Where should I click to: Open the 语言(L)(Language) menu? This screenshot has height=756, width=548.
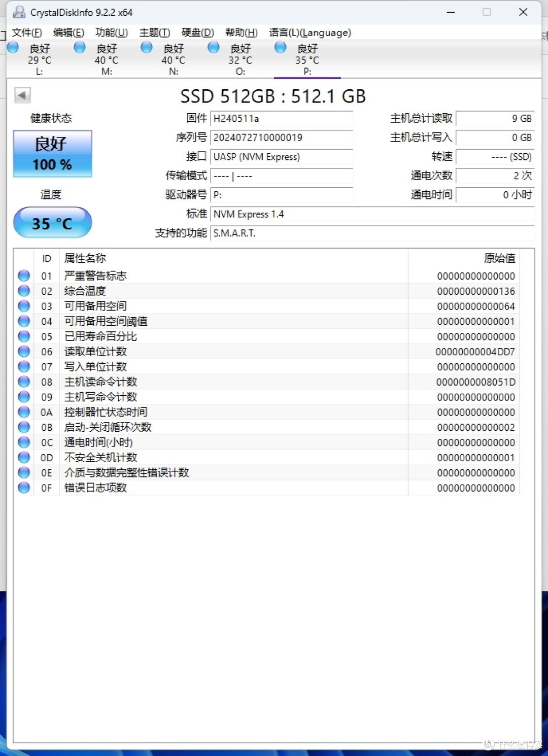(310, 32)
